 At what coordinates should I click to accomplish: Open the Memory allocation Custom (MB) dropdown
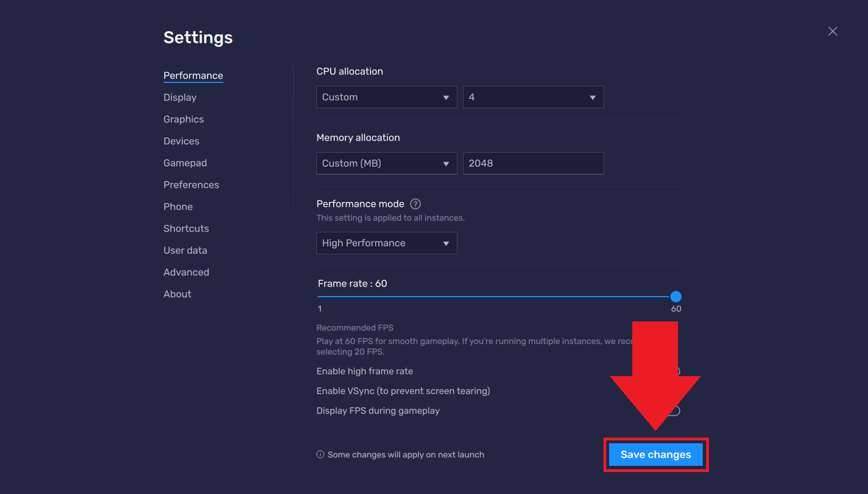click(386, 164)
